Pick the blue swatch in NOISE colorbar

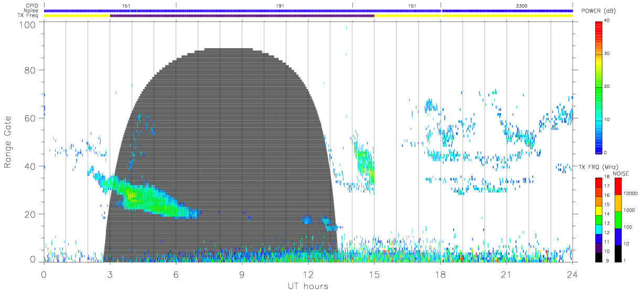coord(618,236)
